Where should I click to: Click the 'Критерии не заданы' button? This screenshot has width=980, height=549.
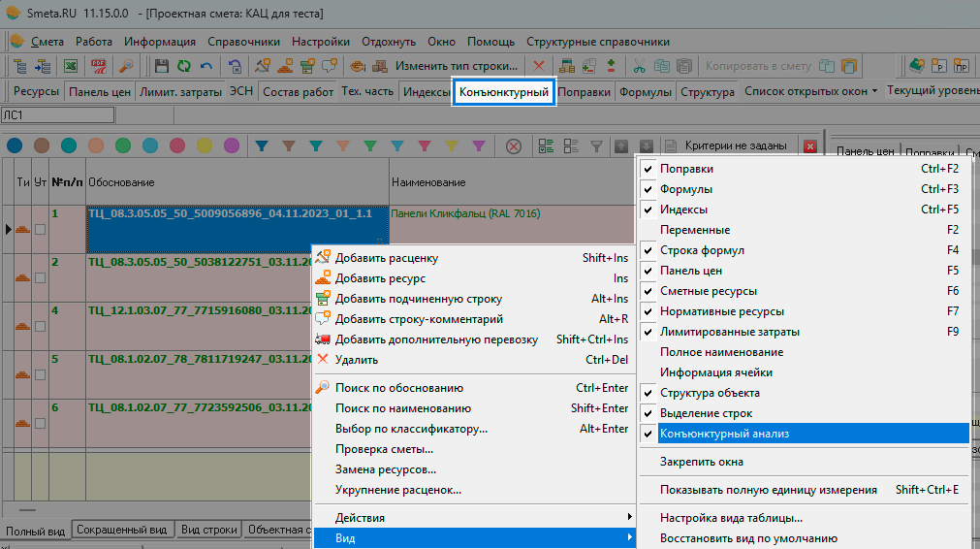(735, 145)
